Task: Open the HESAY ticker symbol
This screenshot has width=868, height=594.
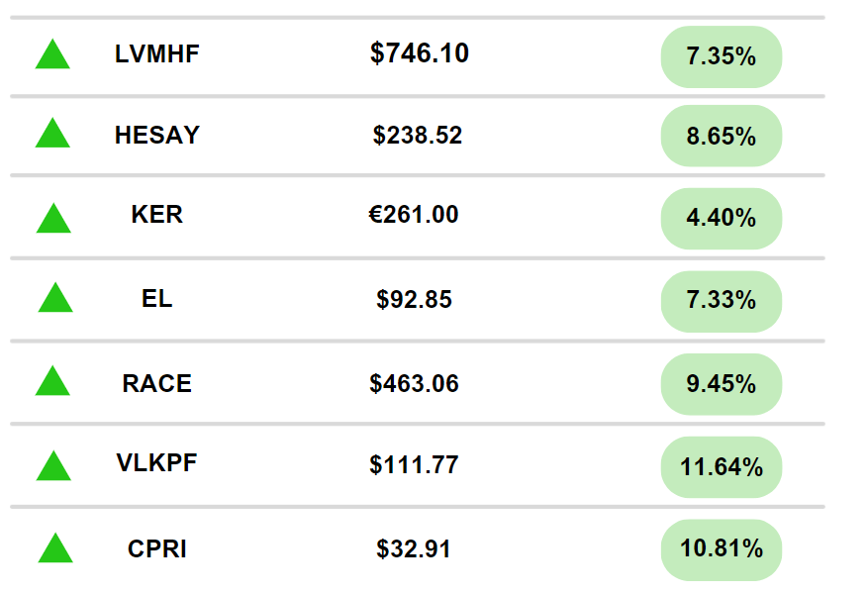Action: click(x=157, y=135)
